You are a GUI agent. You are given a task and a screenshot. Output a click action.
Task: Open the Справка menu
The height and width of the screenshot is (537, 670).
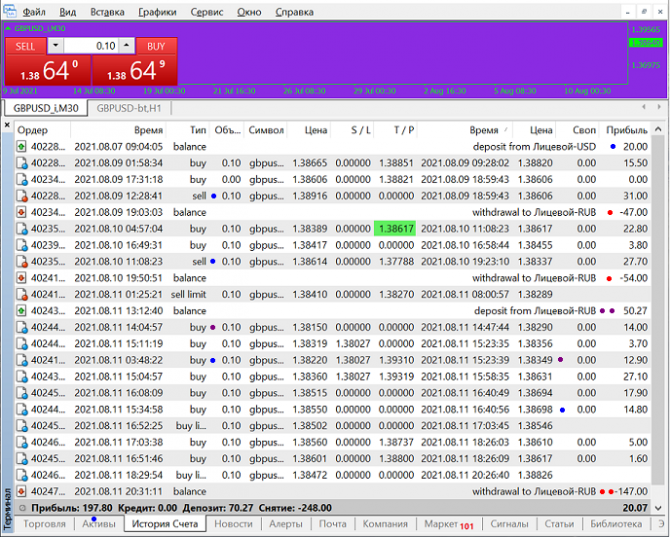[x=294, y=12]
